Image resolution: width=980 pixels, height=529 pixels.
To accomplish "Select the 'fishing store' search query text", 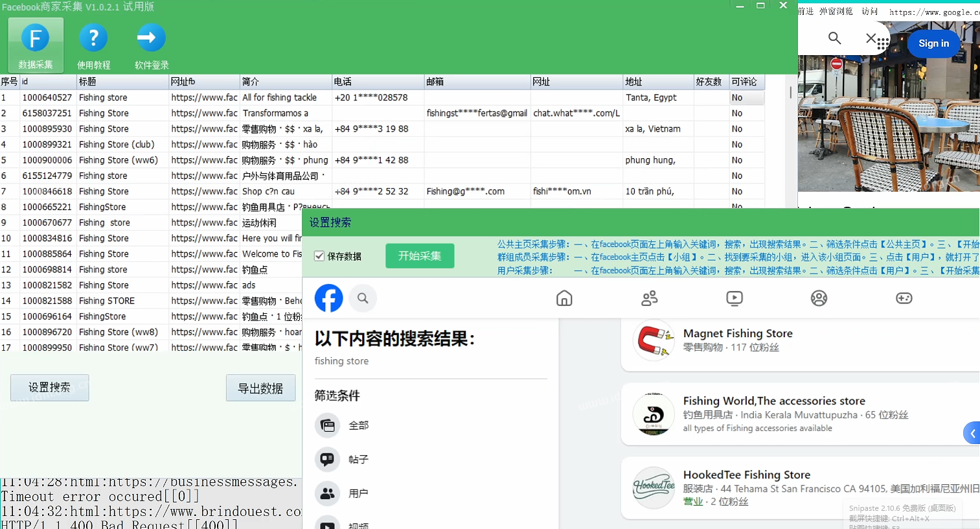I will pos(341,361).
